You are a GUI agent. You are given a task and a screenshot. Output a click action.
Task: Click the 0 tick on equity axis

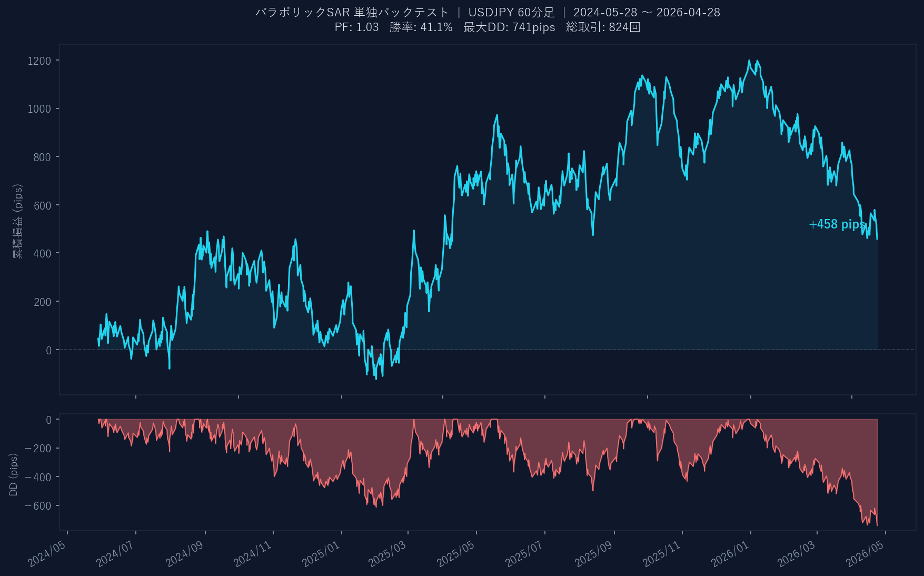(x=49, y=350)
